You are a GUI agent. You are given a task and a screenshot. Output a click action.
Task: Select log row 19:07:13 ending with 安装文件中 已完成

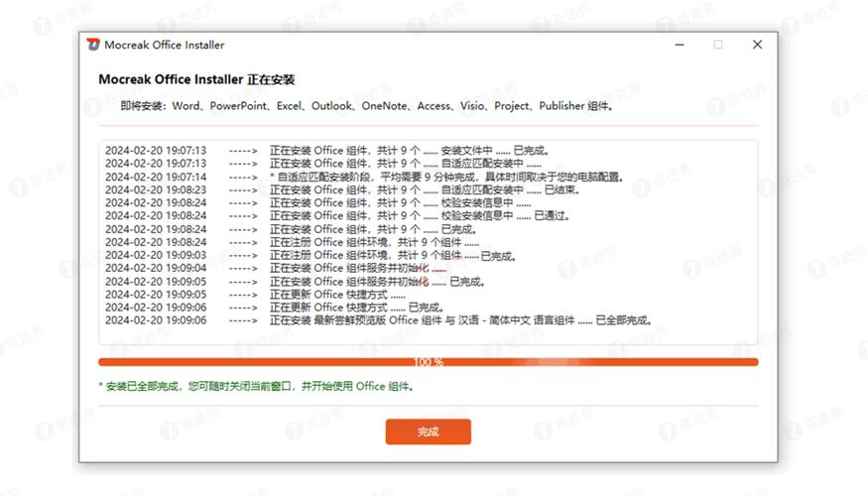pyautogui.click(x=327, y=151)
